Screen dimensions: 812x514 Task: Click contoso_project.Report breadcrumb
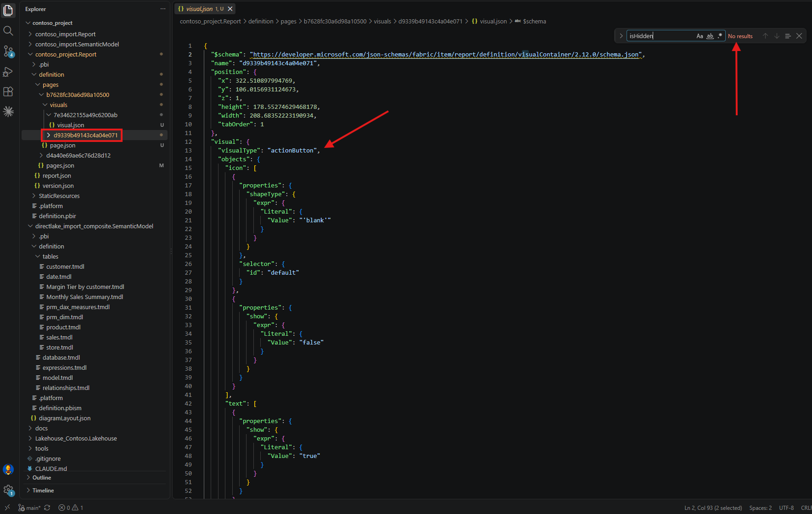pyautogui.click(x=210, y=22)
